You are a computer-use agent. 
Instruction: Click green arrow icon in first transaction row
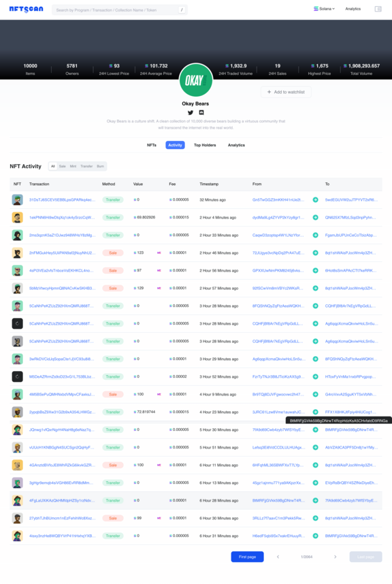pyautogui.click(x=315, y=200)
